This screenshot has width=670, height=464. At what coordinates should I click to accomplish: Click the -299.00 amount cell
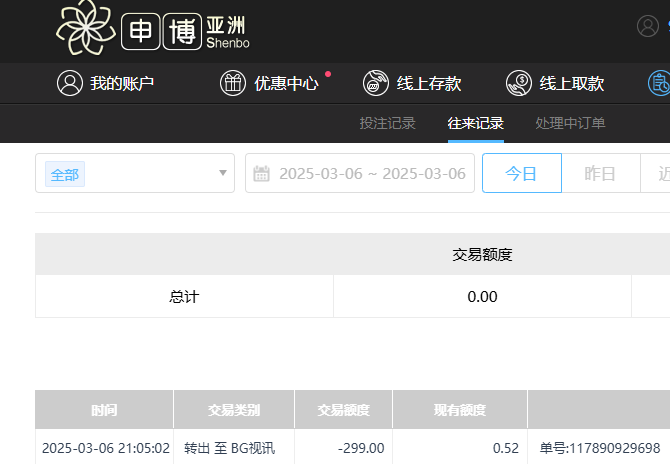[x=361, y=448]
